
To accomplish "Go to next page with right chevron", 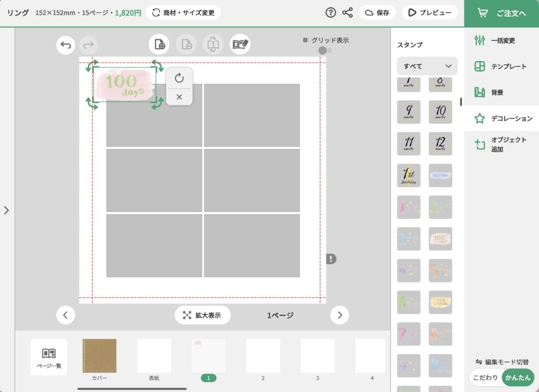I will (340, 315).
